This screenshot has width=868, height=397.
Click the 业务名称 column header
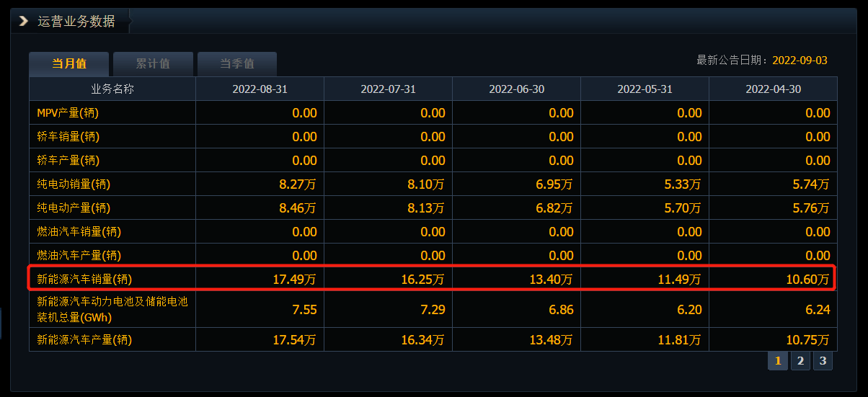112,89
